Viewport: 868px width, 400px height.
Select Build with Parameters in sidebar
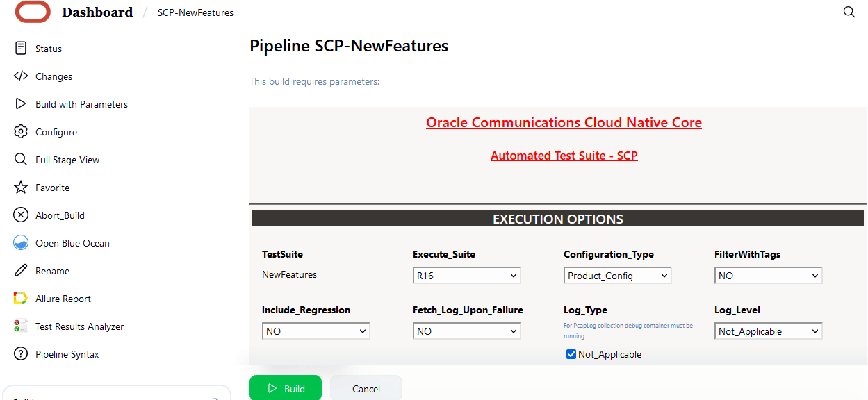point(82,104)
